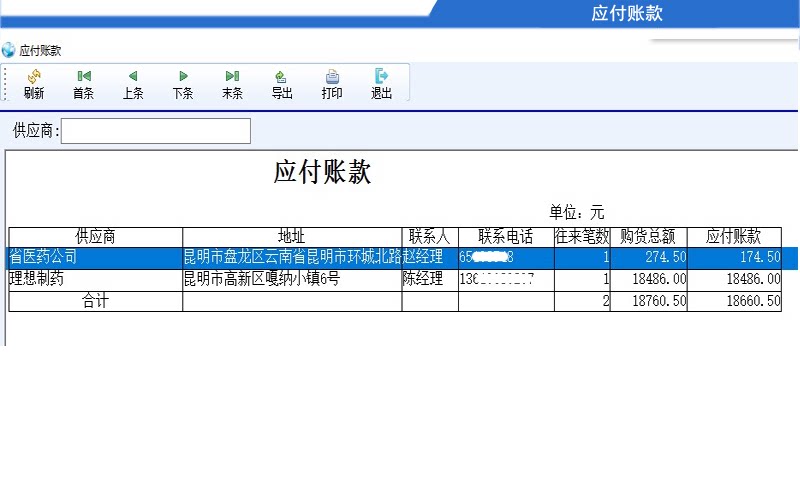Exit the window with 退出

click(x=381, y=84)
